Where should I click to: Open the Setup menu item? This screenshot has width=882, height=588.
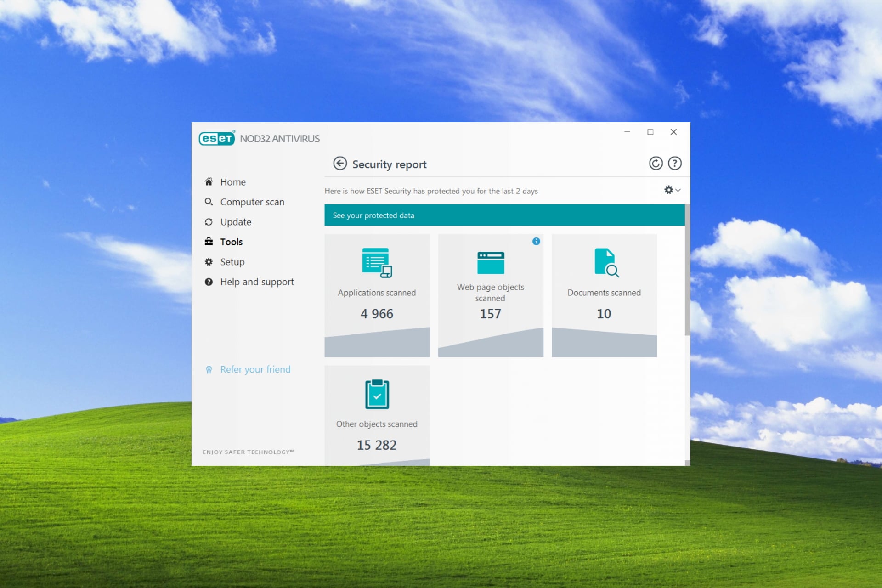coord(232,262)
